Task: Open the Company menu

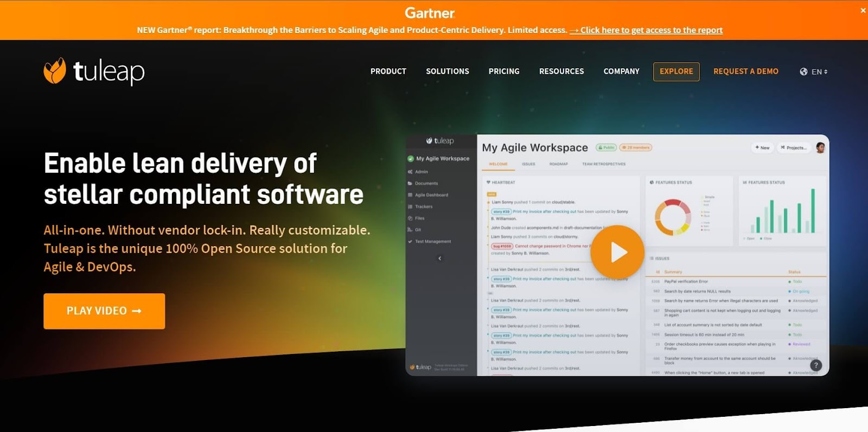Action: (622, 72)
